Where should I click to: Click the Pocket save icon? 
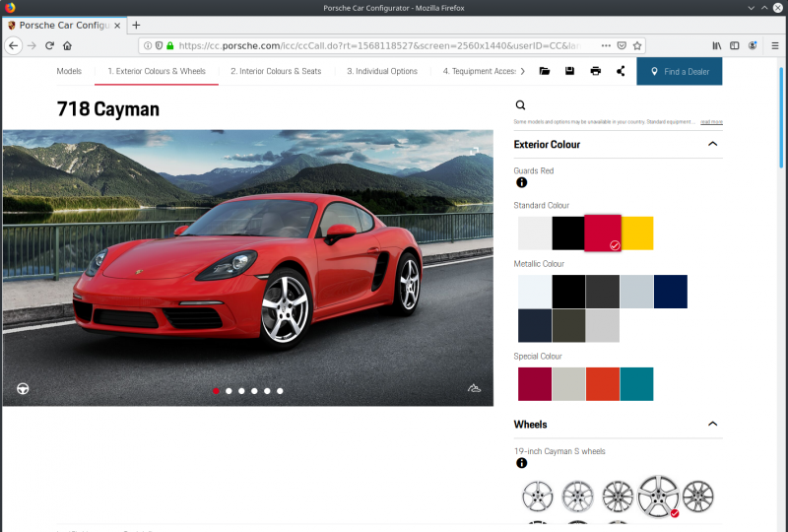(622, 45)
